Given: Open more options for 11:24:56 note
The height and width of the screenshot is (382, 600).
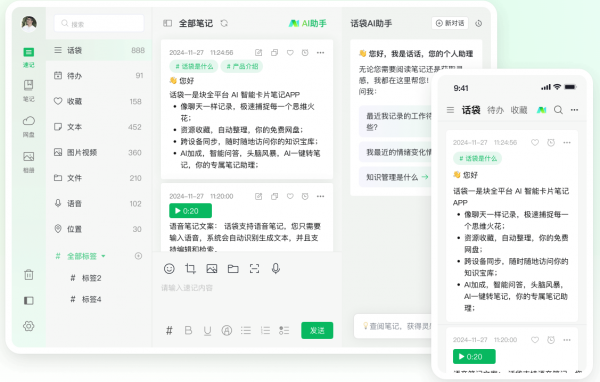Looking at the screenshot, I should (321, 52).
